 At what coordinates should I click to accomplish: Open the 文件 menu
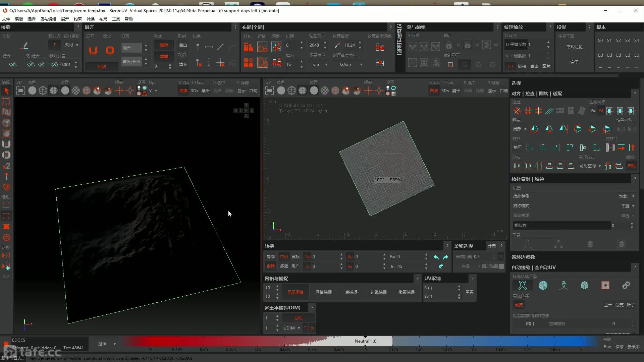[6, 19]
